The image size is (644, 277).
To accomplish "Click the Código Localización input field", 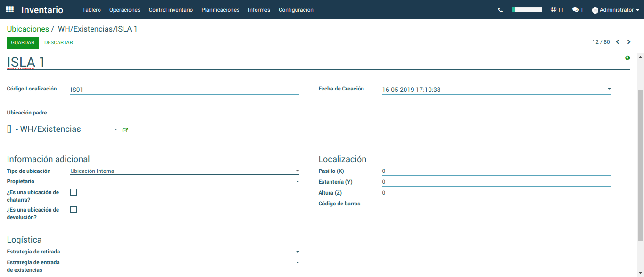I will (184, 90).
